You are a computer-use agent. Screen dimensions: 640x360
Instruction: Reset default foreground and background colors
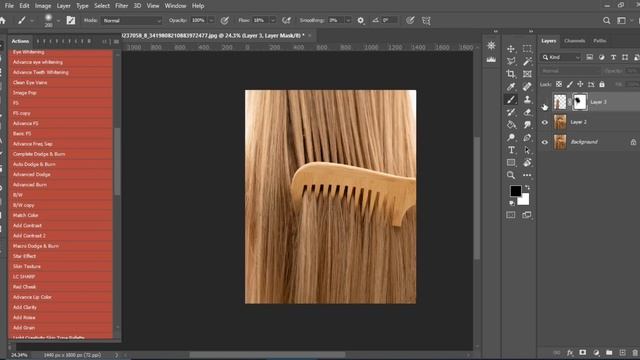[x=512, y=203]
